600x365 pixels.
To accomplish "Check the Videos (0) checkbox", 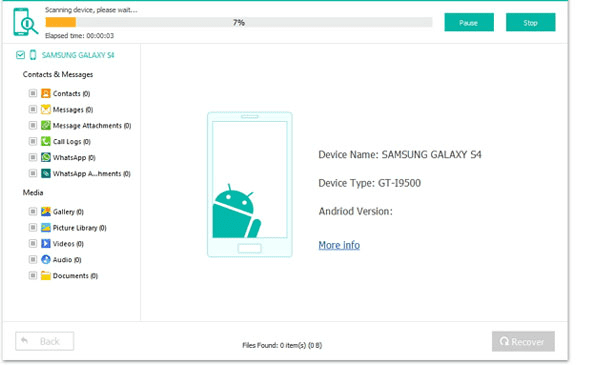I will coord(33,244).
